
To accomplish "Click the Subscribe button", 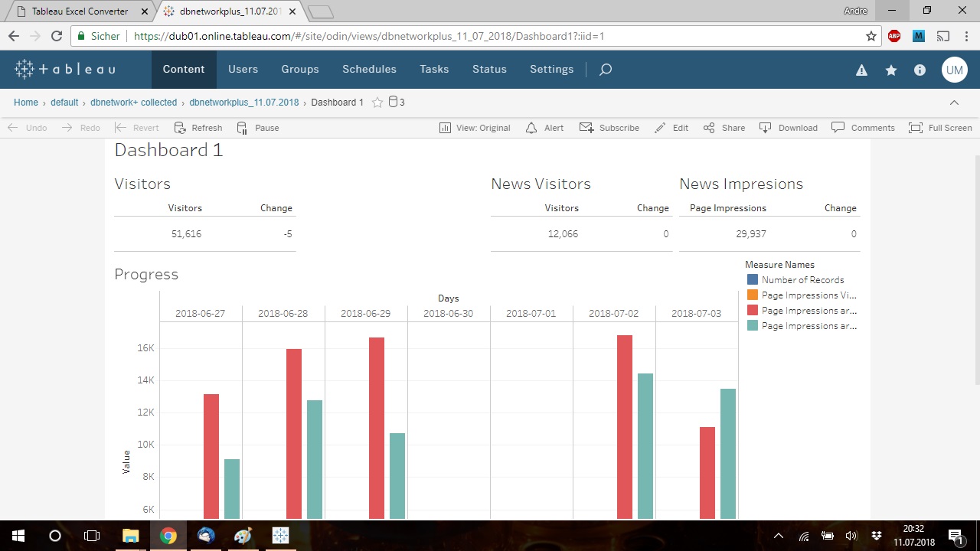I will point(609,128).
